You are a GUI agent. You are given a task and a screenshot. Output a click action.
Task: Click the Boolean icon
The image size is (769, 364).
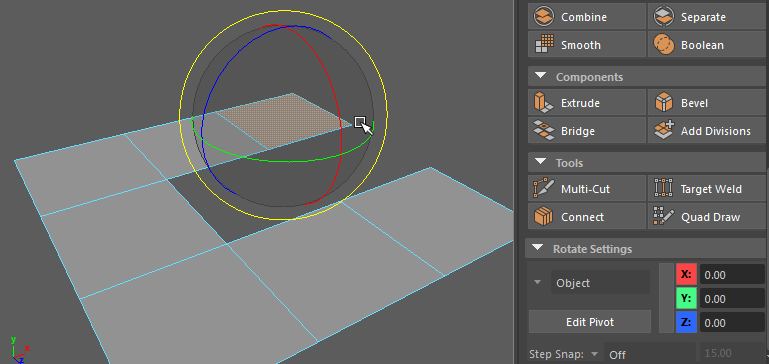pos(663,45)
